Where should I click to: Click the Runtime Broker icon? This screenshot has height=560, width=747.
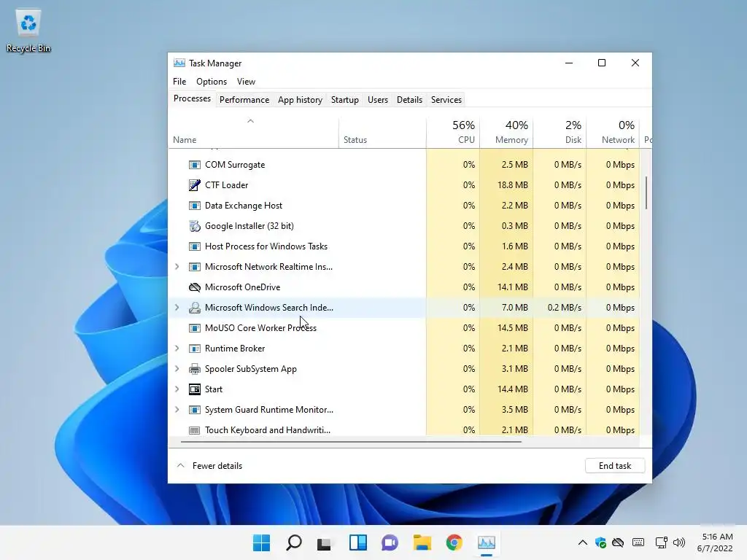coord(194,349)
